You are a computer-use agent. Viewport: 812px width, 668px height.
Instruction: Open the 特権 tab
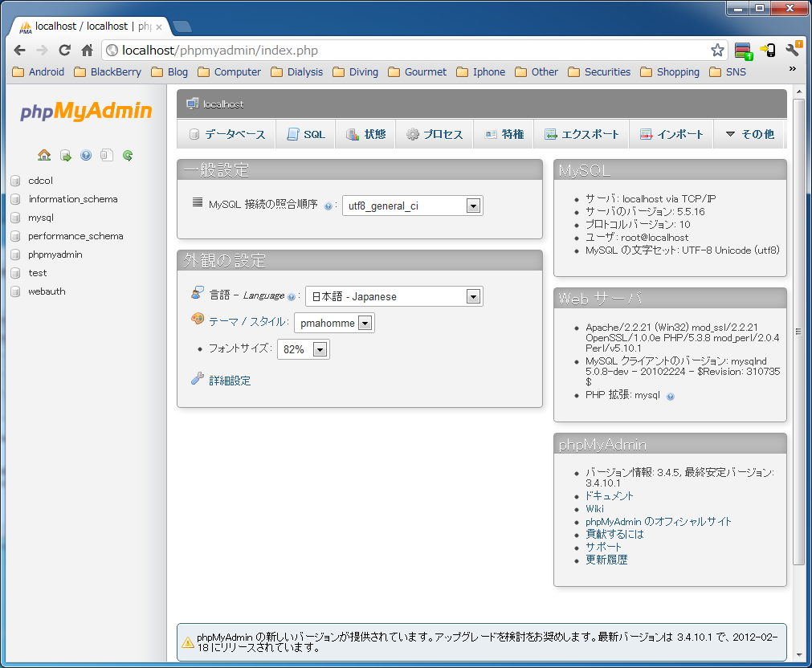coord(504,134)
